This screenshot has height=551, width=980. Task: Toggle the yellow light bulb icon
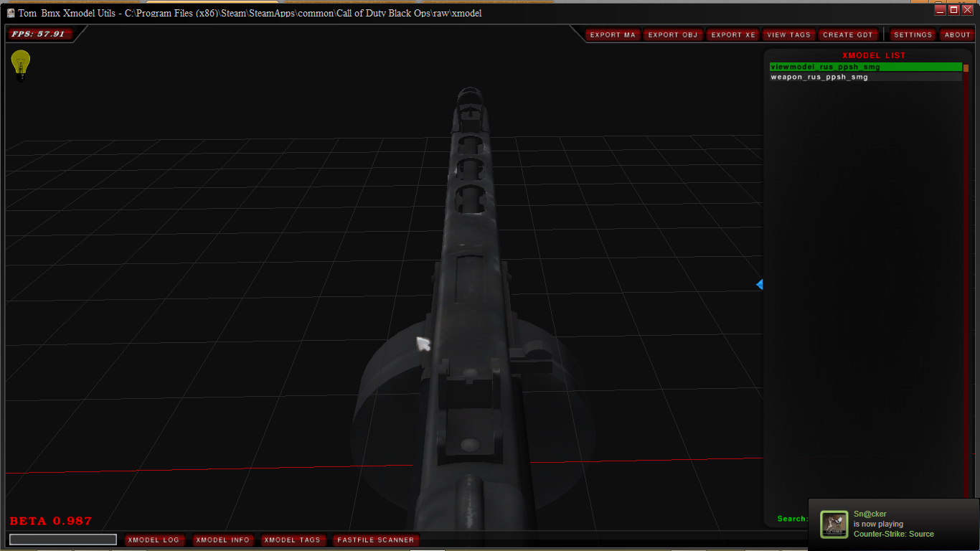pyautogui.click(x=21, y=65)
